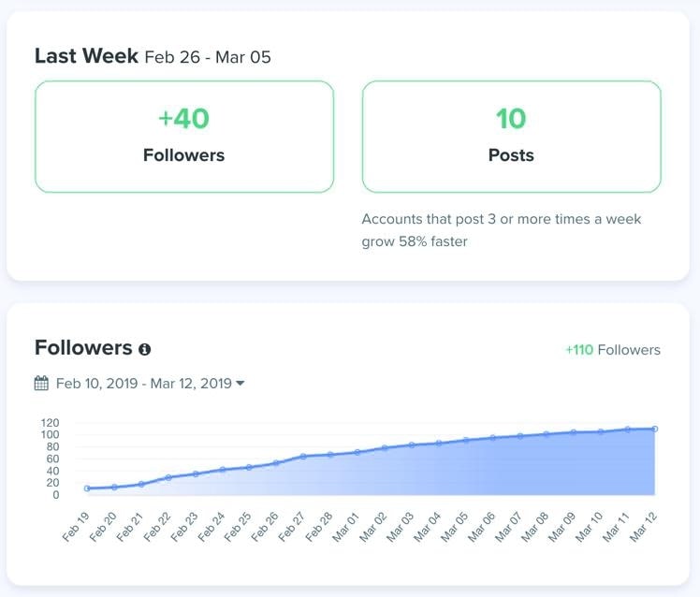Select the Mar 08 chart data point
Viewport: 700px width, 597px height.
[547, 434]
